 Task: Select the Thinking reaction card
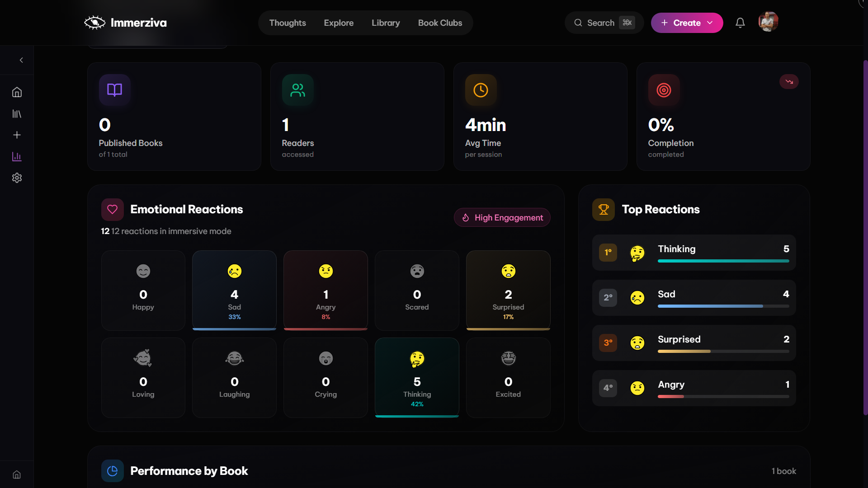tap(417, 377)
